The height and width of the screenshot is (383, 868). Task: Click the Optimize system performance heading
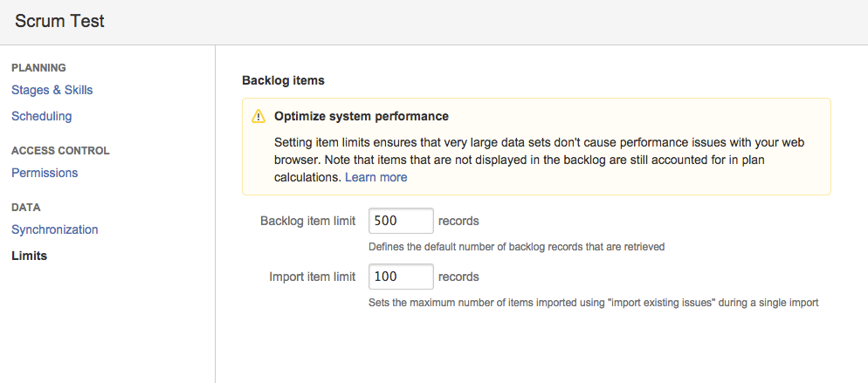[362, 117]
